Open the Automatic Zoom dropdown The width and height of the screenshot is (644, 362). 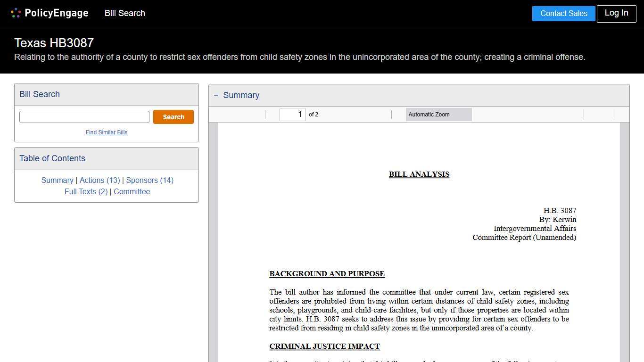[x=438, y=115]
